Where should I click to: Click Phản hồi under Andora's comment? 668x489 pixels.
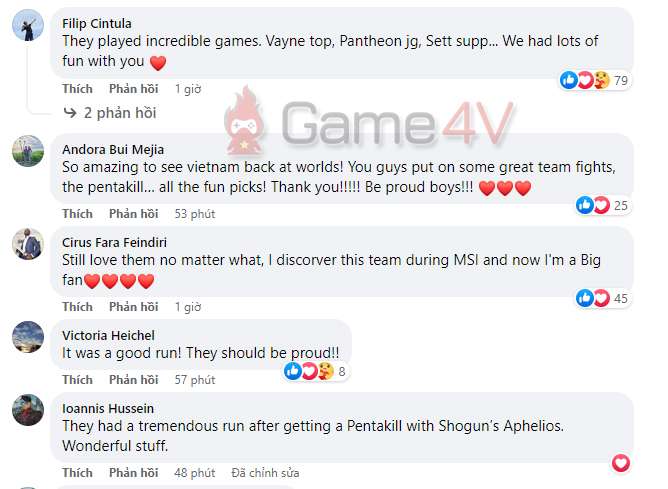click(133, 214)
